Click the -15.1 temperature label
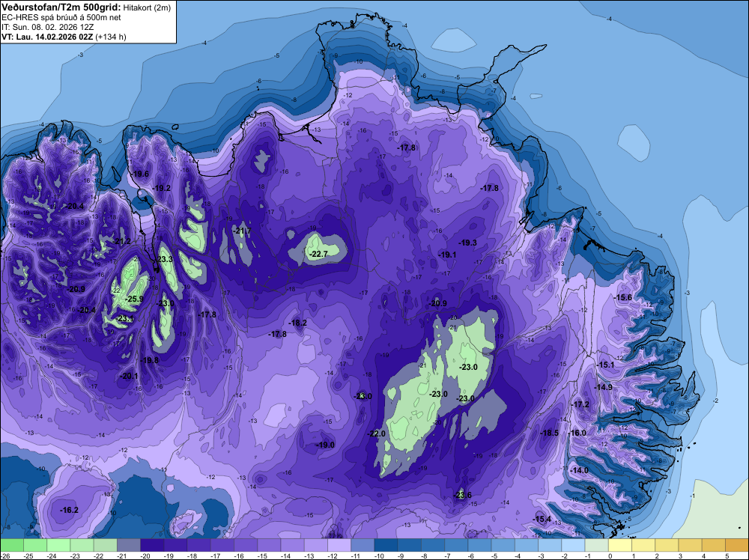This screenshot has width=749, height=560. click(606, 365)
